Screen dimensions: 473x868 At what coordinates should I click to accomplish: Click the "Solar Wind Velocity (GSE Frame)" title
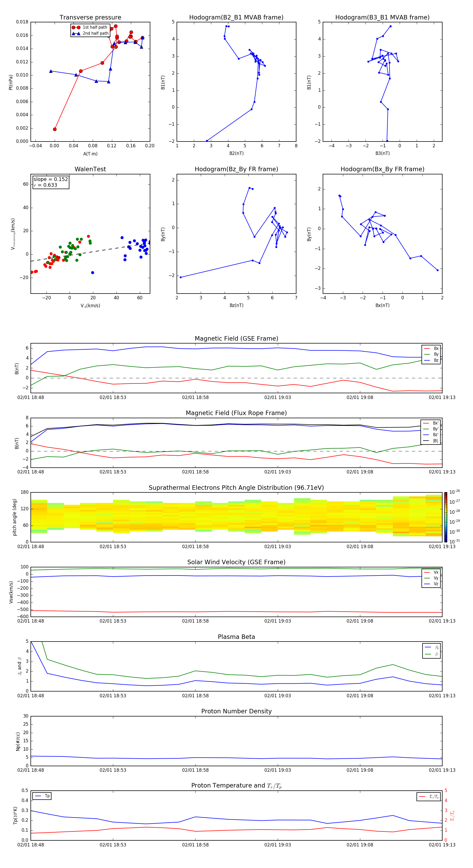pos(236,562)
